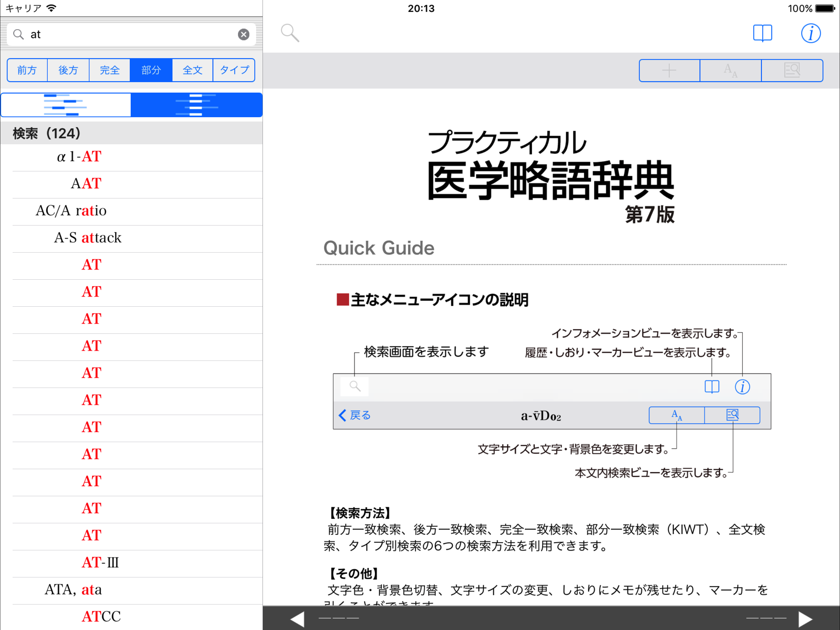The height and width of the screenshot is (630, 840).
Task: Tap the magnifier search icon in content toolbar
Action: tap(290, 33)
